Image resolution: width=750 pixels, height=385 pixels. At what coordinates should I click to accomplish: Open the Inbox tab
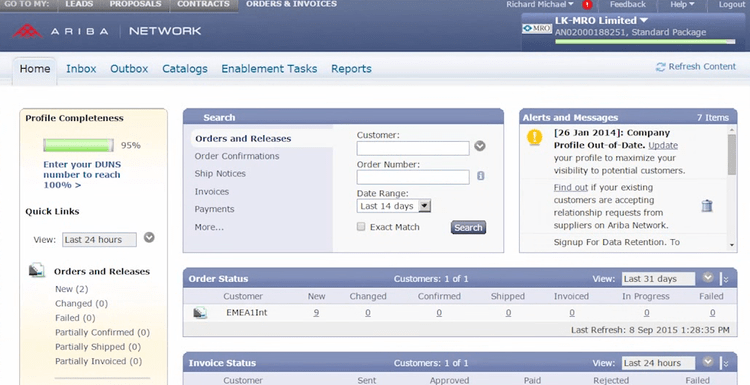81,69
